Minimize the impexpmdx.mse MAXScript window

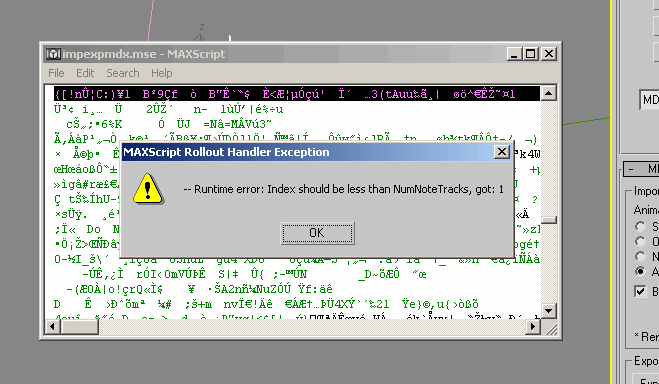click(x=514, y=54)
